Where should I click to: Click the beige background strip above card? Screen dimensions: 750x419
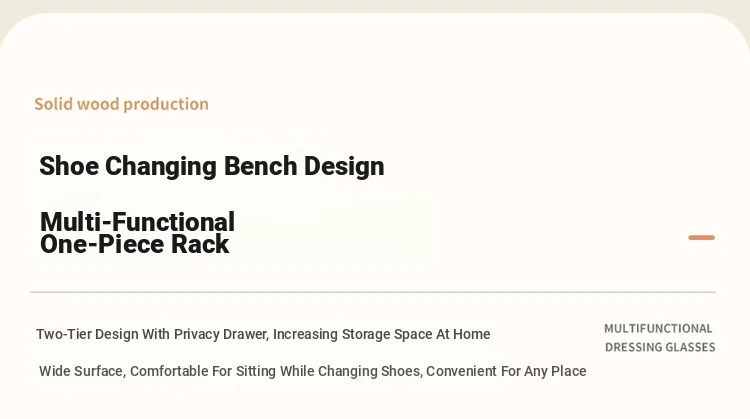coord(375,6)
